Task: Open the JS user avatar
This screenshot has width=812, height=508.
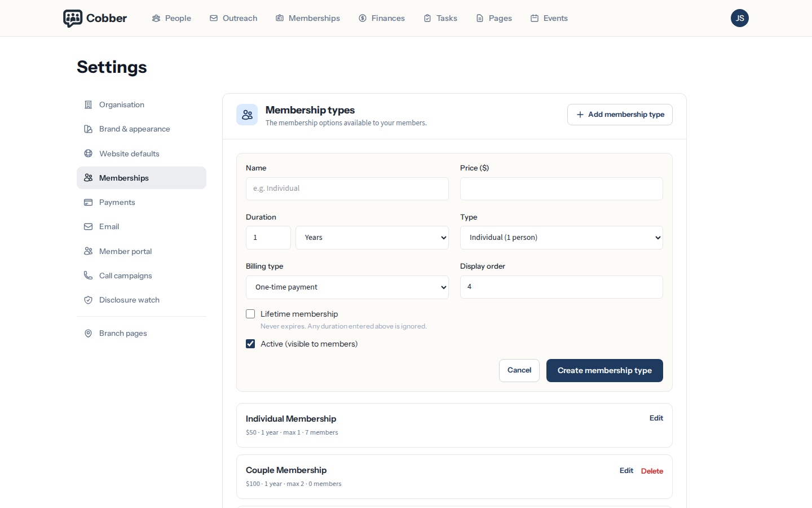Action: click(x=739, y=18)
